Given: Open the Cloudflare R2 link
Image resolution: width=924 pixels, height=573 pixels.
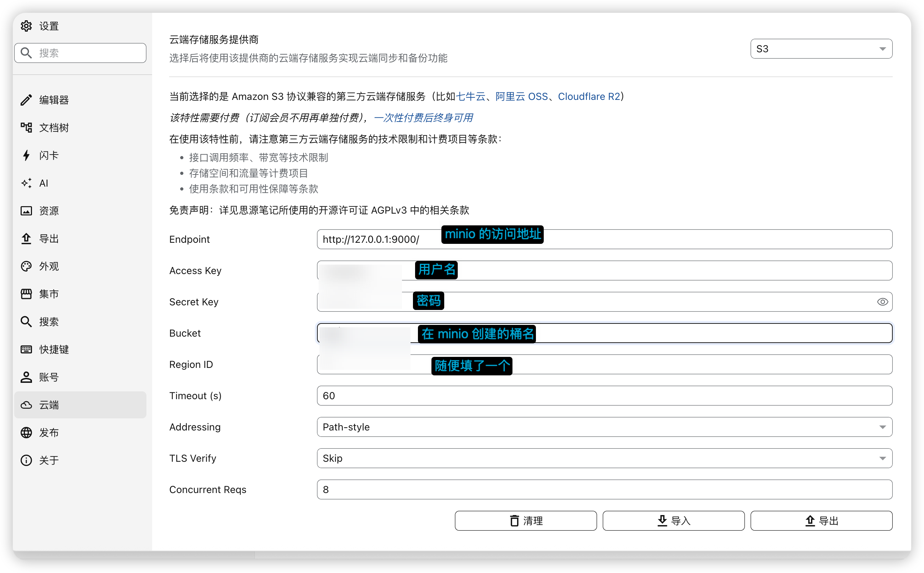Looking at the screenshot, I should pos(589,97).
